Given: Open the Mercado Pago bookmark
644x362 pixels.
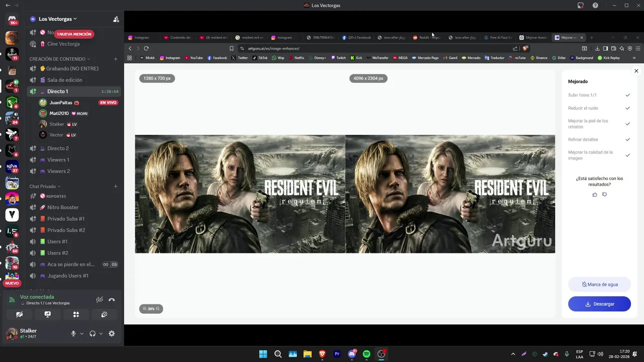Looking at the screenshot, I should pyautogui.click(x=425, y=58).
